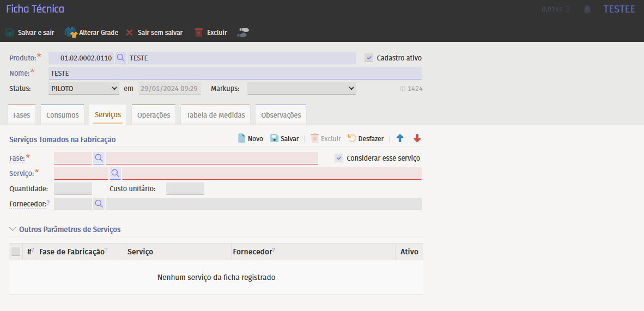Click the Serviço lookup magnifier icon
Screen dimensions: 644x311
coord(115,173)
